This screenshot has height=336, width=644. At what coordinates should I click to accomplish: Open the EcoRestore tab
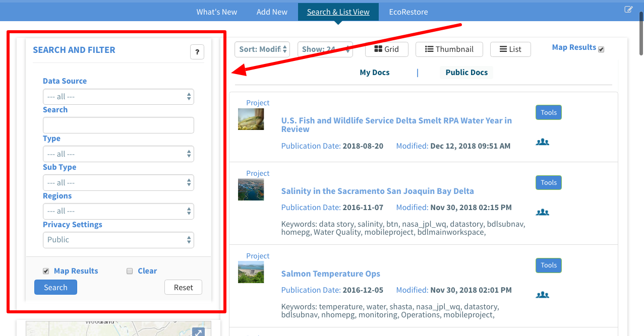click(408, 12)
